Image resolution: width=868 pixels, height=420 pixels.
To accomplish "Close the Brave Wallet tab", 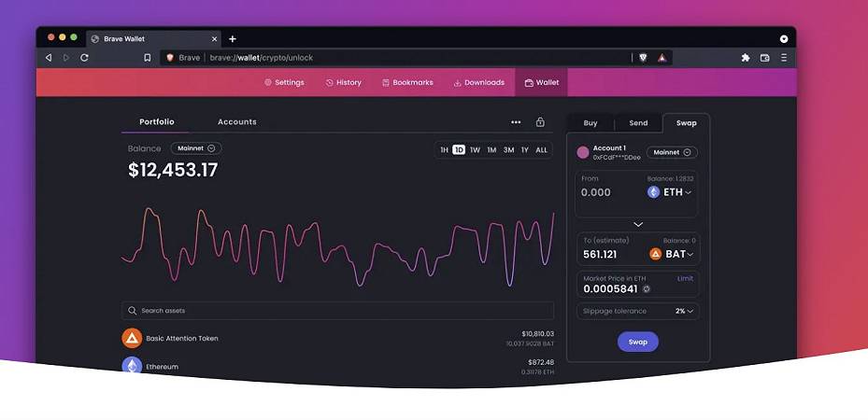I will 214,38.
